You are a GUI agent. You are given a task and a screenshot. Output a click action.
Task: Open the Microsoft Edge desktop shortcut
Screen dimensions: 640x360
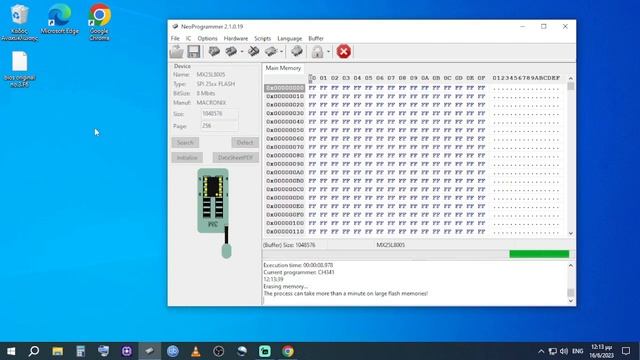tap(60, 19)
